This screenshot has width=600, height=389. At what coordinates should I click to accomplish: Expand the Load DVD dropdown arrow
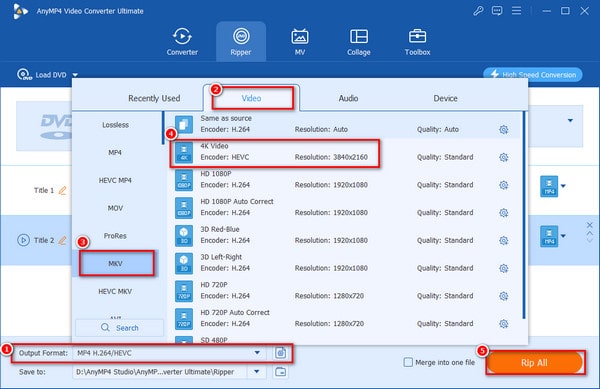click(75, 75)
